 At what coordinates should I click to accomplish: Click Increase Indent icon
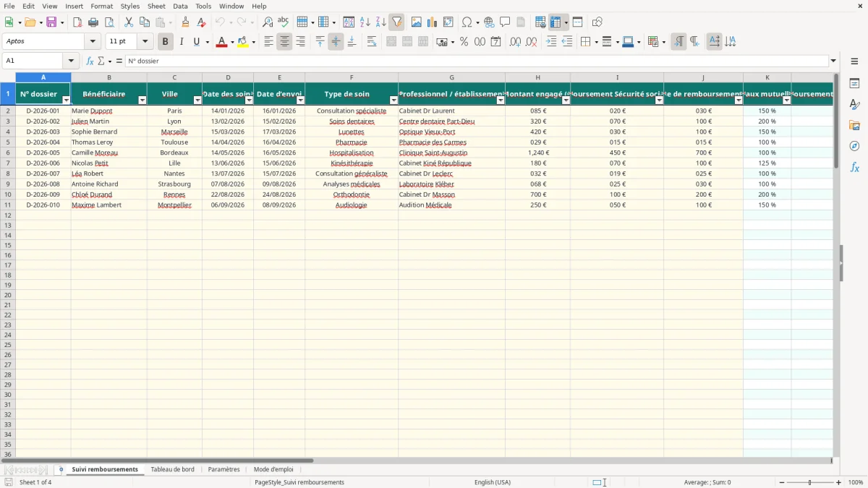point(551,42)
